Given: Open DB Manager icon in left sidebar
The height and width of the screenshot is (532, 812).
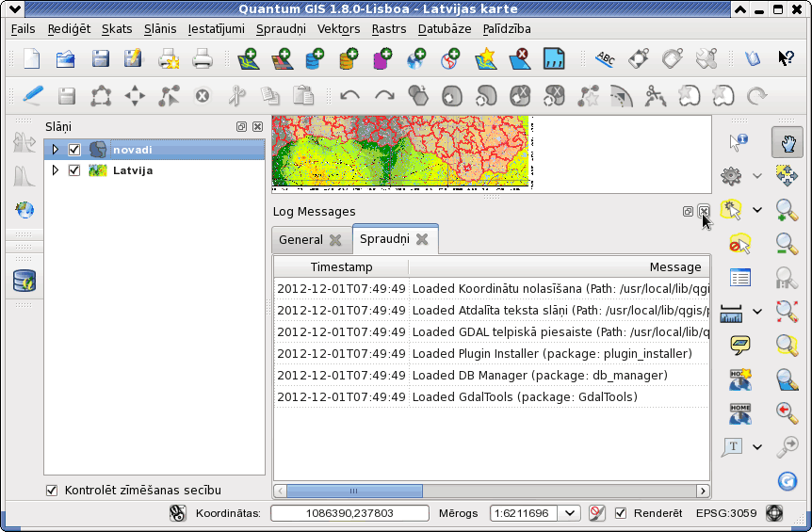Looking at the screenshot, I should [24, 281].
